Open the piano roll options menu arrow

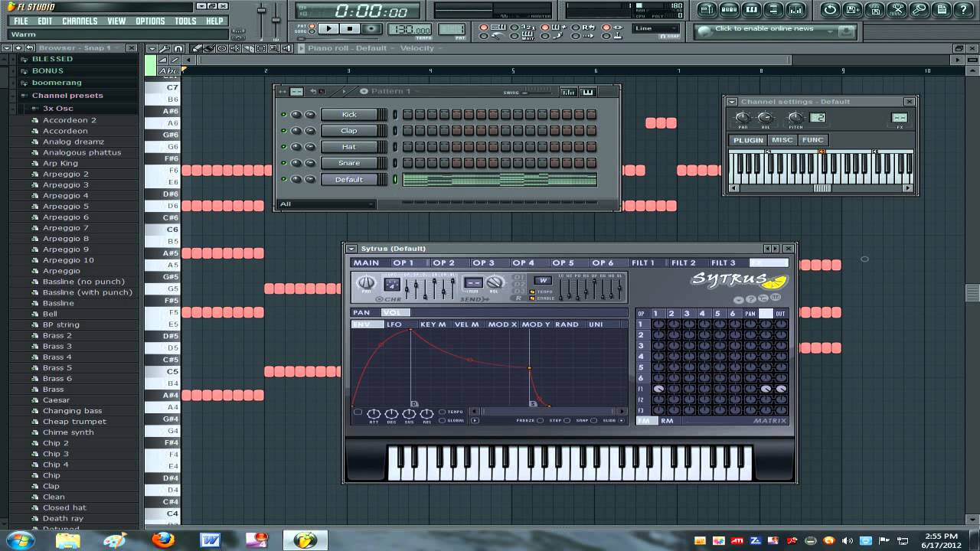pyautogui.click(x=152, y=48)
